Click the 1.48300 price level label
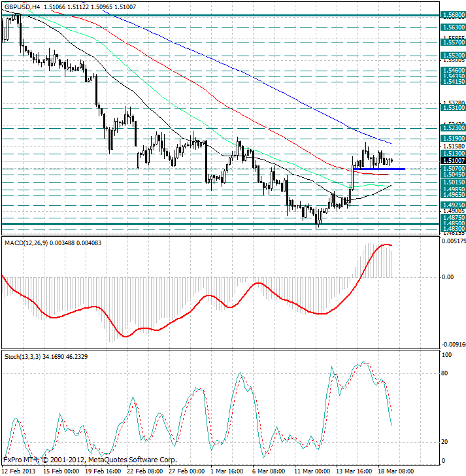Screen dimensions: 466x476 454,229
